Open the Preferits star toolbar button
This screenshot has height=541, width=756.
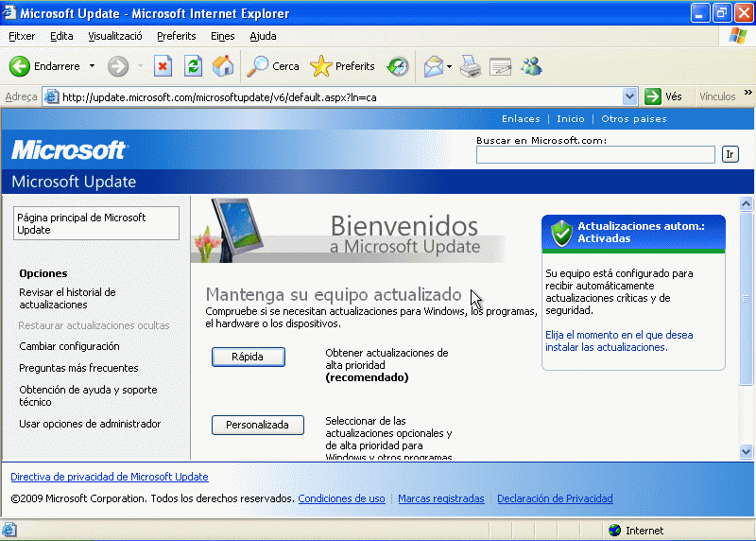click(343, 66)
